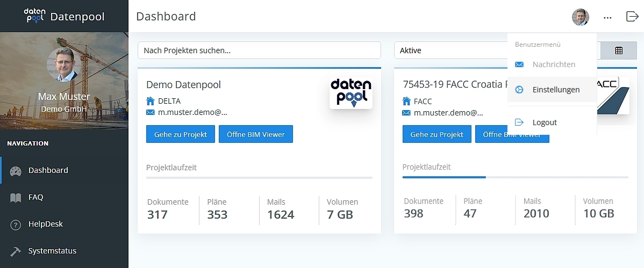644x268 pixels.
Task: Click the FAQ book icon
Action: pos(16,198)
